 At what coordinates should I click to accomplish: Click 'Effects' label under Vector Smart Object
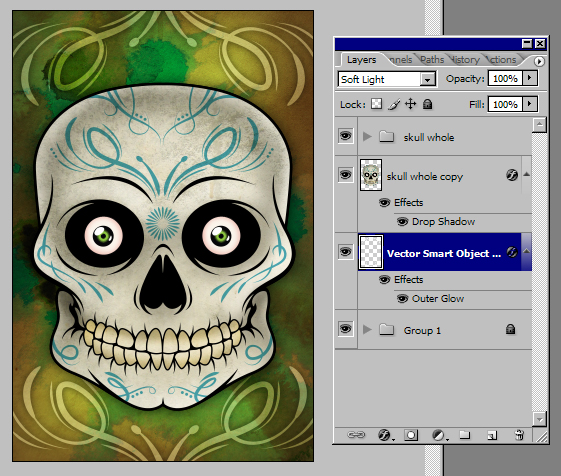point(408,280)
